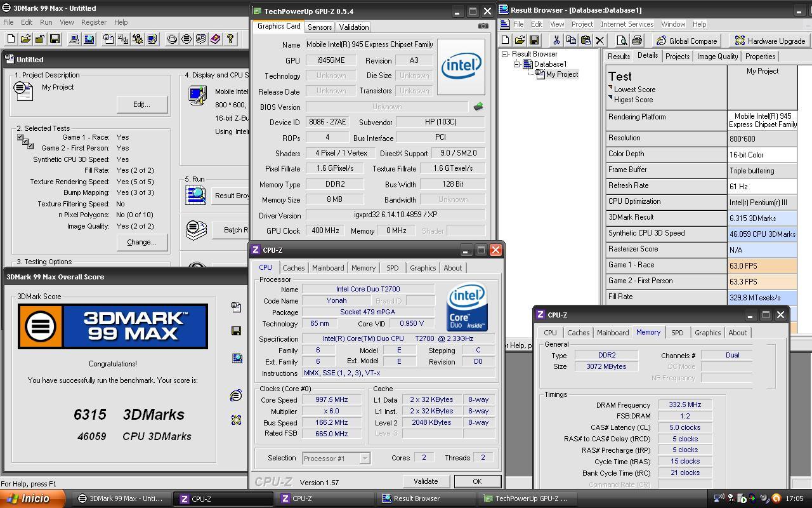Click the computer display icon in 3DMark toolbar
The width and height of the screenshot is (812, 508).
74,39
